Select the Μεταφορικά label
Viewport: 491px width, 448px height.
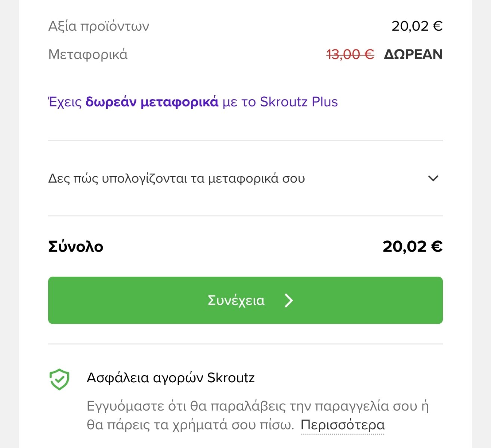[x=88, y=55]
